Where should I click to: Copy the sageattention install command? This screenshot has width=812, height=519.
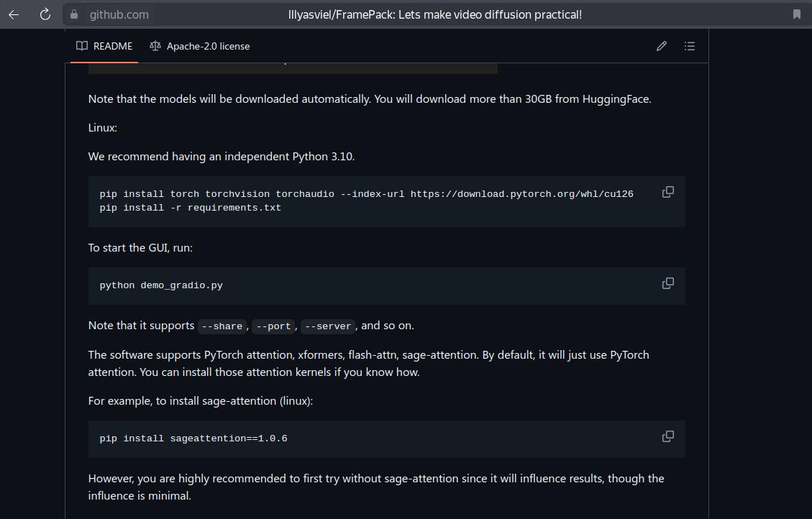(667, 436)
